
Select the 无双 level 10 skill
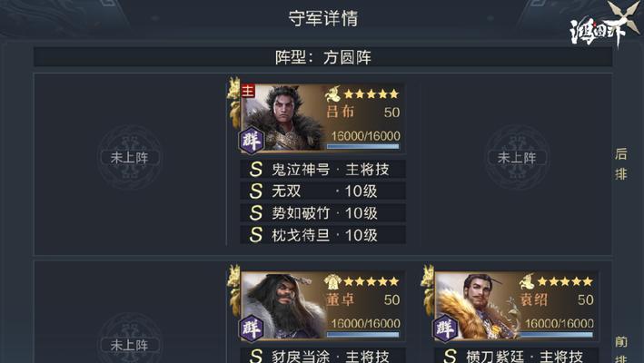pos(322,191)
